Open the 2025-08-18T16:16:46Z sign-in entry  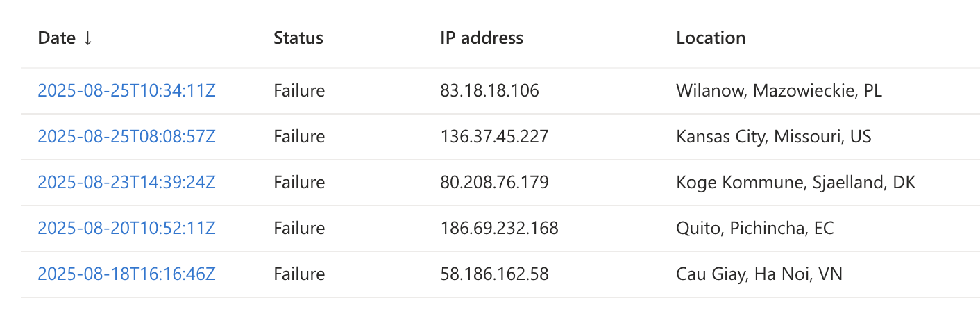126,274
